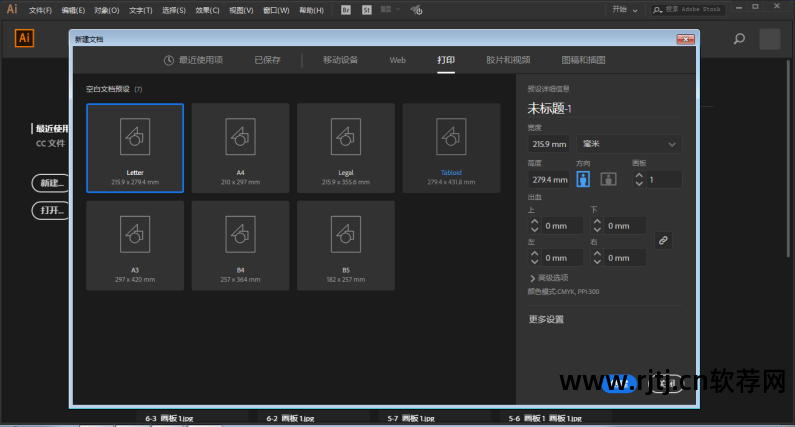Image resolution: width=795 pixels, height=427 pixels.
Task: Click the 更多设置 button
Action: click(546, 319)
